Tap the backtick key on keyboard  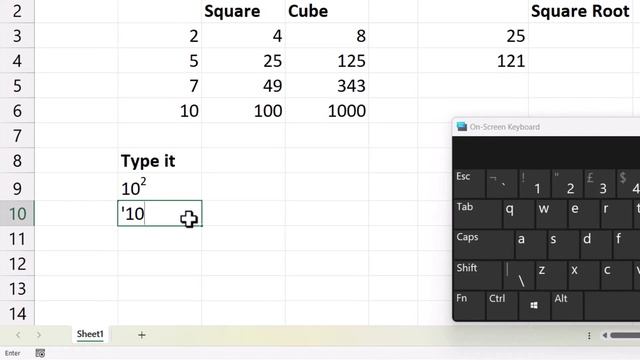[502, 183]
